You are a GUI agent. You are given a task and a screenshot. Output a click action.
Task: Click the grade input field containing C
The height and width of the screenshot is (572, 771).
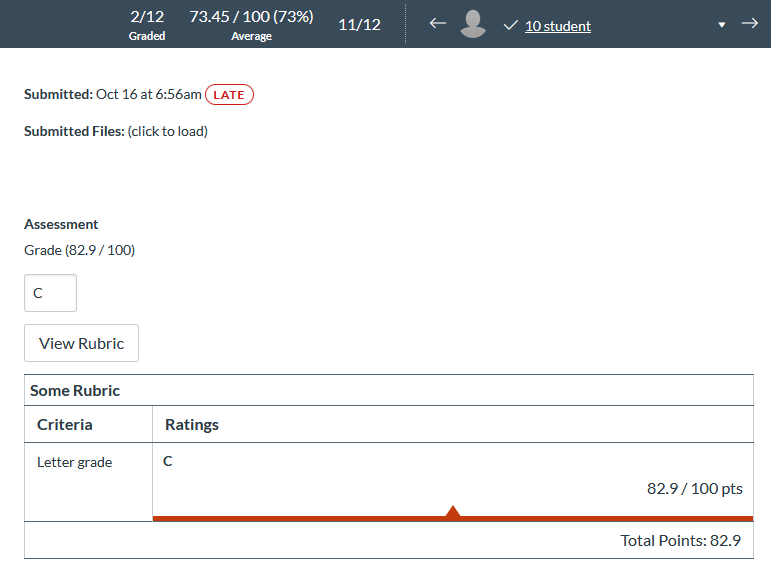(50, 293)
